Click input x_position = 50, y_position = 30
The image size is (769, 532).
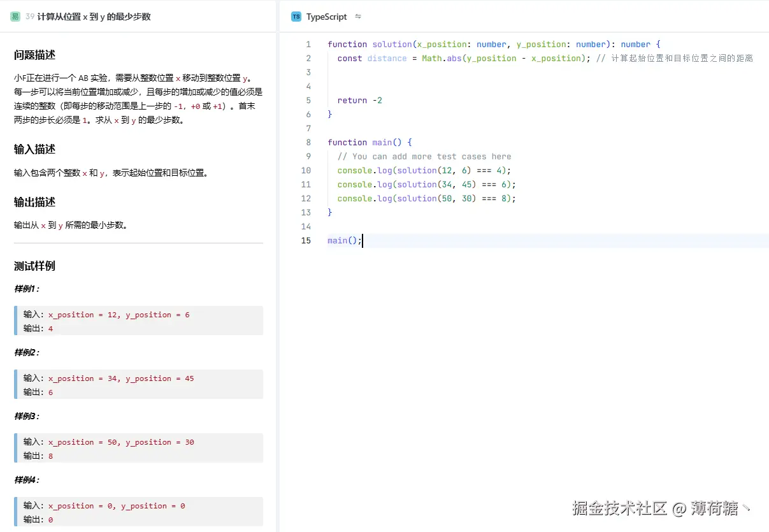[121, 442]
